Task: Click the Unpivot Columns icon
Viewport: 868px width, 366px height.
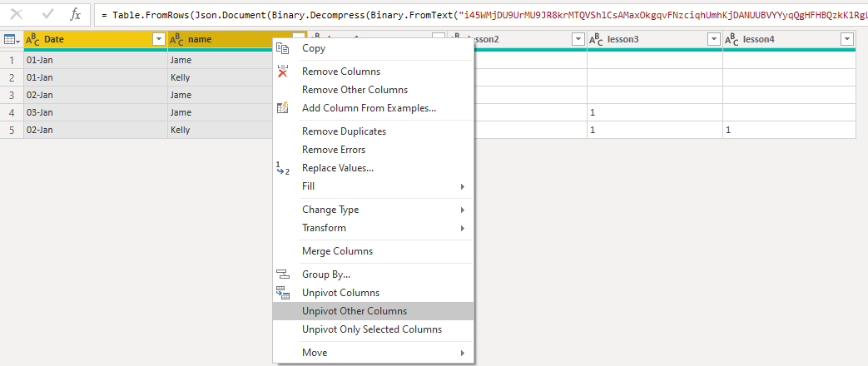Action: pyautogui.click(x=283, y=292)
